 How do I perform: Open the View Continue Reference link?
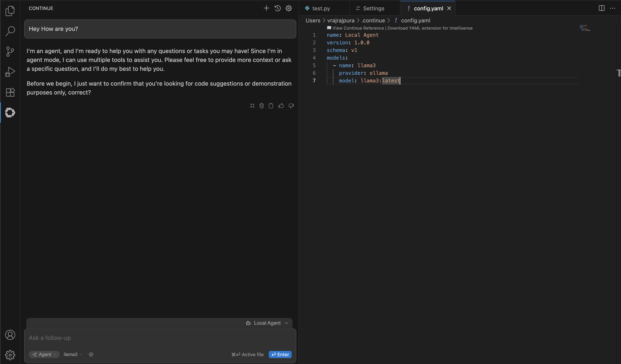click(x=358, y=28)
